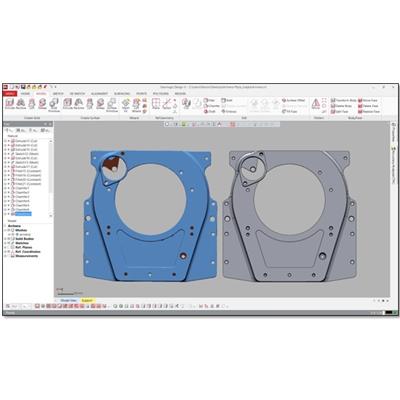The height and width of the screenshot is (400, 400).
Task: Toggle visibility of Solid Bodies
Action: click(9, 239)
